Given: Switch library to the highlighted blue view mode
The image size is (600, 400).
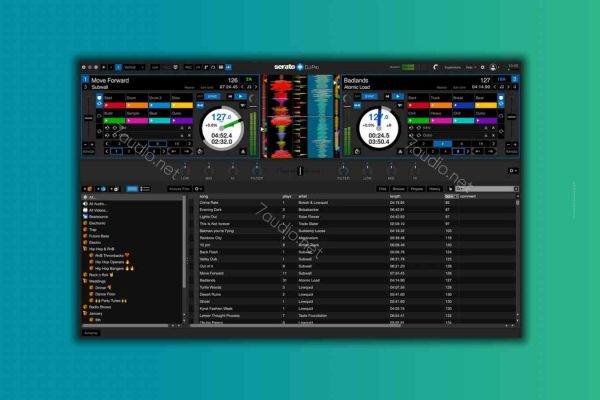Looking at the screenshot, I should pos(132,189).
